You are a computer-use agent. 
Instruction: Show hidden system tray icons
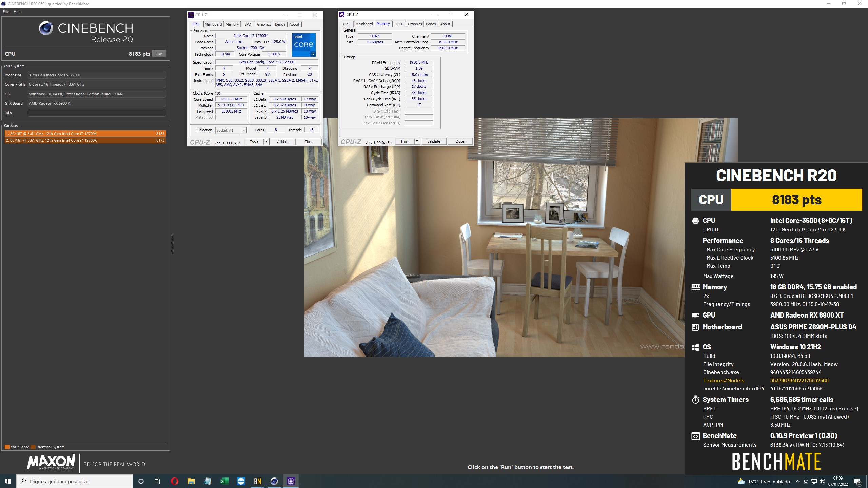tap(797, 481)
